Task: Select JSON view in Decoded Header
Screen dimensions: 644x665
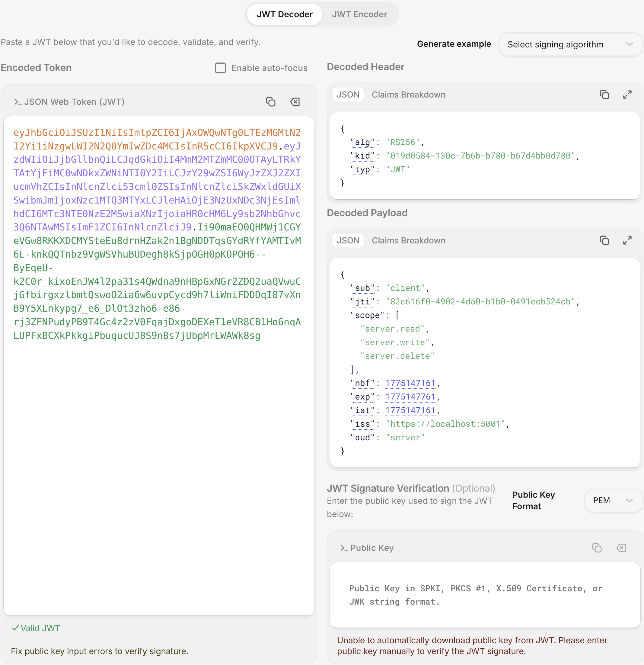Action: (x=348, y=95)
